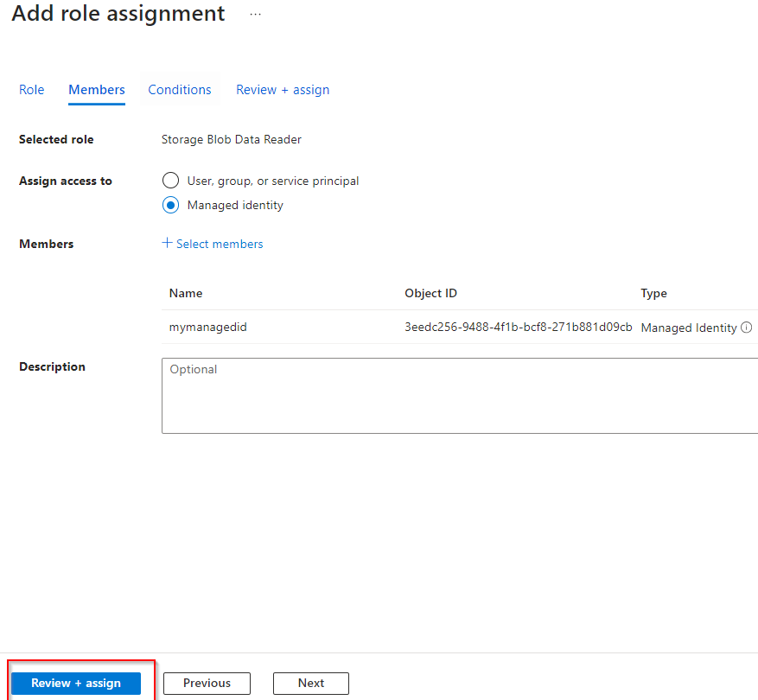Switch to the Role tab
758x700 pixels.
click(32, 90)
